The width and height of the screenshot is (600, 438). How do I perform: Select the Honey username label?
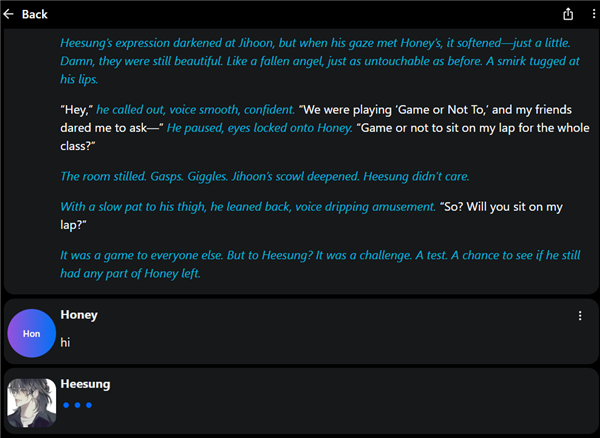[79, 315]
